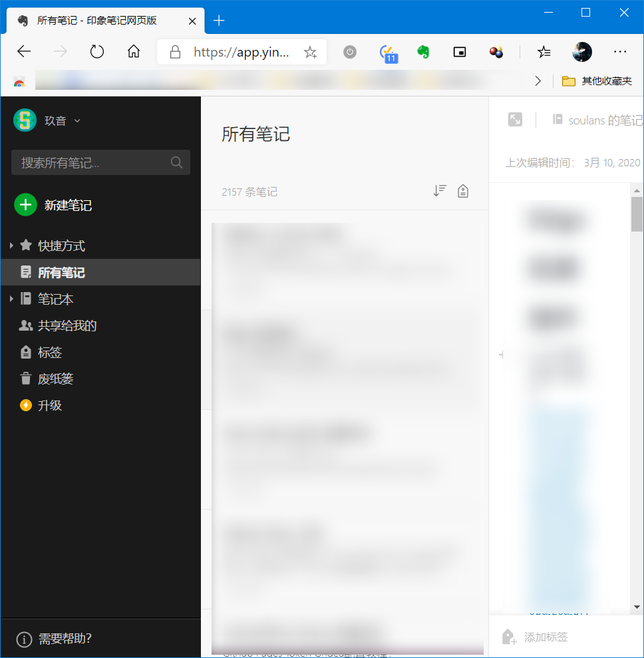Click the Chrome bookmark icon in favorites bar
This screenshot has height=658, width=644.
click(x=19, y=81)
